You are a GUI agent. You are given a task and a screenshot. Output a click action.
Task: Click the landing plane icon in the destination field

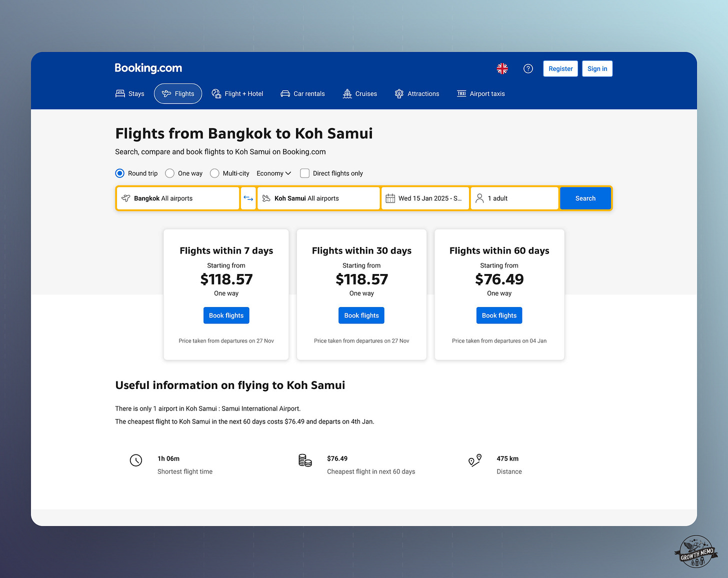pos(266,198)
